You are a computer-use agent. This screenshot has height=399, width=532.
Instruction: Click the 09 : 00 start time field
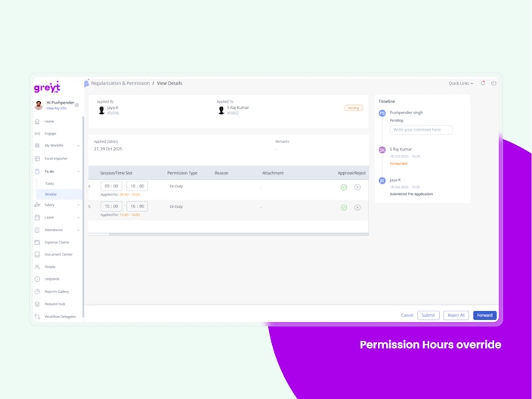click(x=111, y=186)
